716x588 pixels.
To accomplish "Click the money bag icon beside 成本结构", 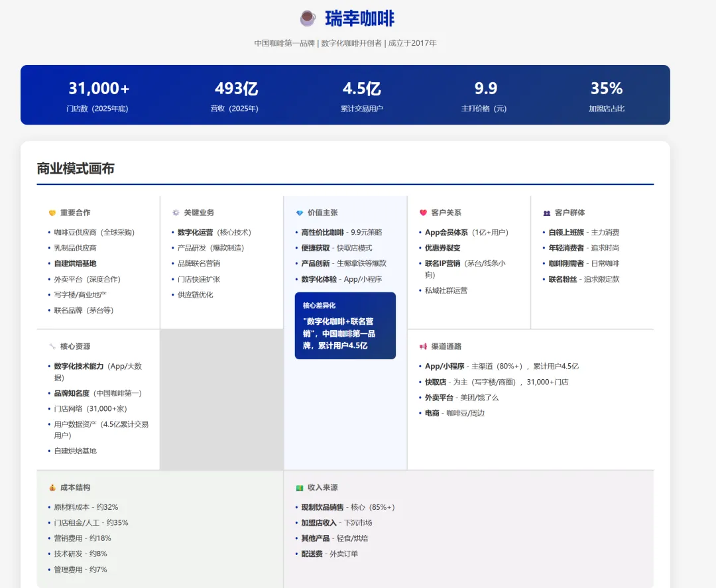I will (52, 487).
